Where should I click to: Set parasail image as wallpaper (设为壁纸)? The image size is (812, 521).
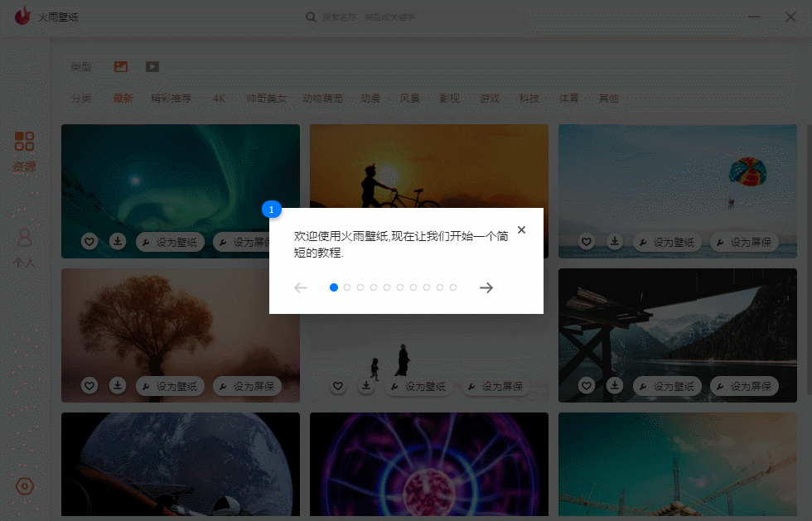coord(667,242)
